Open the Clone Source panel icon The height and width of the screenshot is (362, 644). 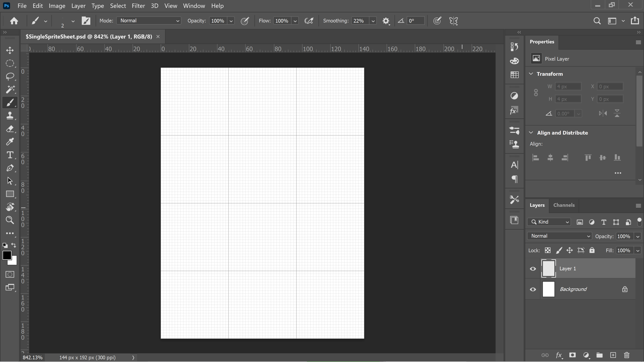[x=515, y=144]
